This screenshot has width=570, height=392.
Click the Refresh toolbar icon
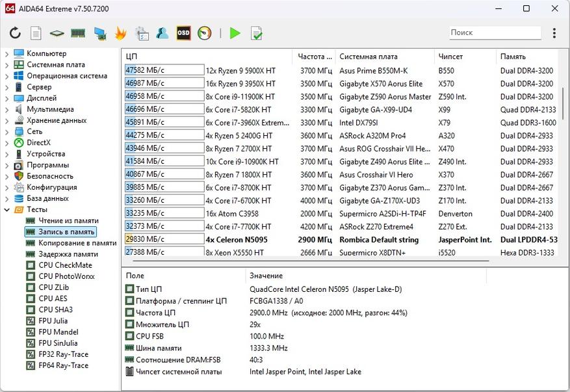[15, 33]
